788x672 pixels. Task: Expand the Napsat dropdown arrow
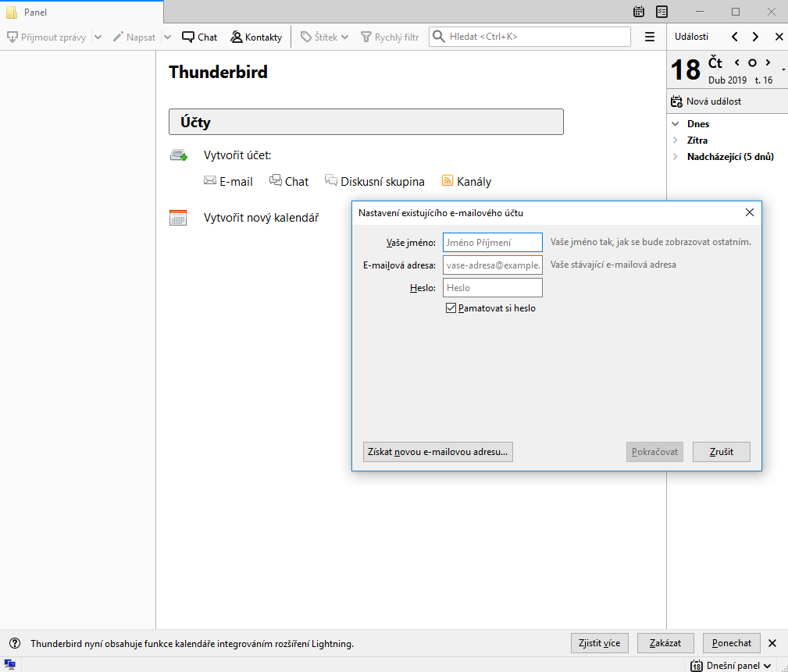coord(168,37)
